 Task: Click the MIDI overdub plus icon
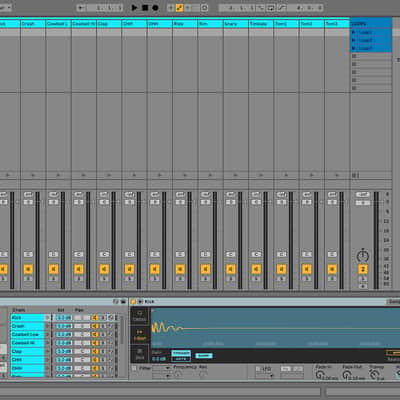171,8
